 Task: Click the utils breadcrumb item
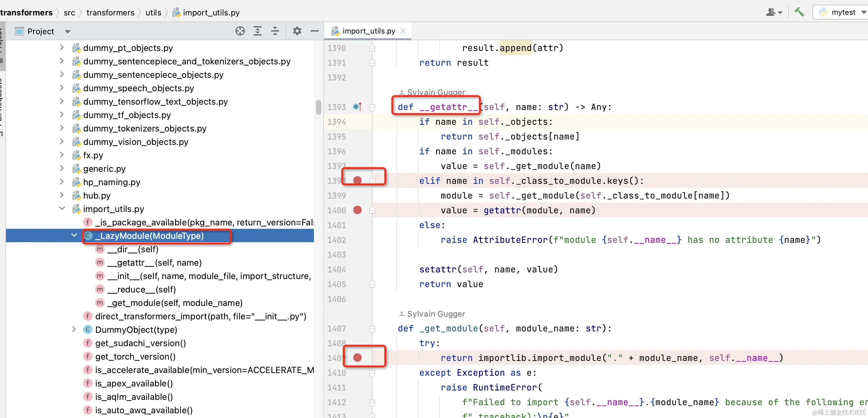153,12
